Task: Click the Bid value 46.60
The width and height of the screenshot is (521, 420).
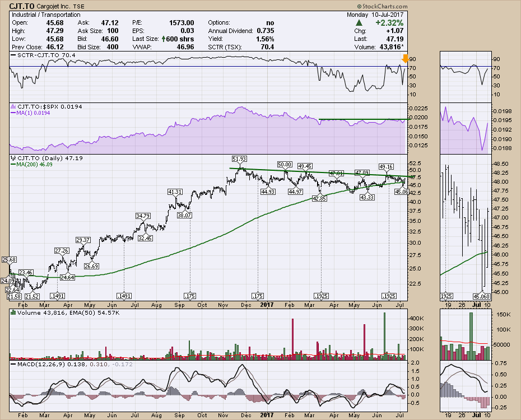Action: coord(110,39)
